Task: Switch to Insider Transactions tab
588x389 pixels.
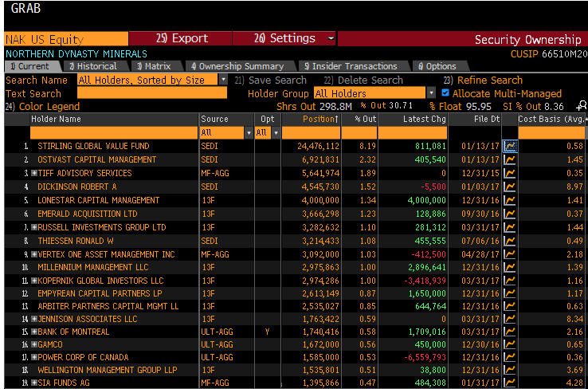Action: coord(354,66)
